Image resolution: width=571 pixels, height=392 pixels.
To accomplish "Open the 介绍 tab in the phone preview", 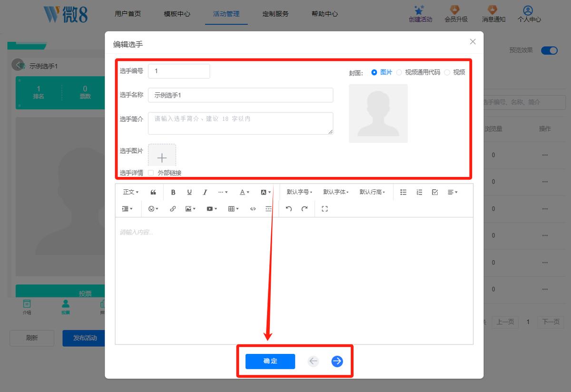I will (x=27, y=307).
